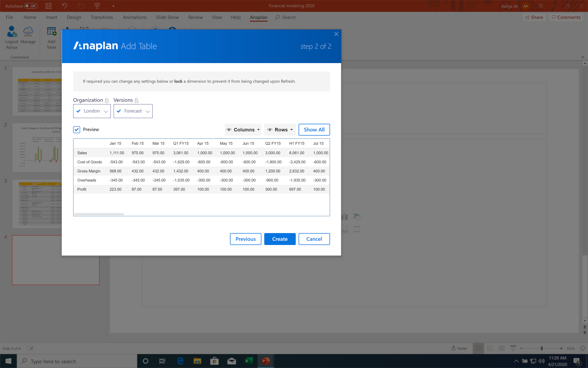Open the Comments pane button
The height and width of the screenshot is (368, 588).
pyautogui.click(x=566, y=17)
